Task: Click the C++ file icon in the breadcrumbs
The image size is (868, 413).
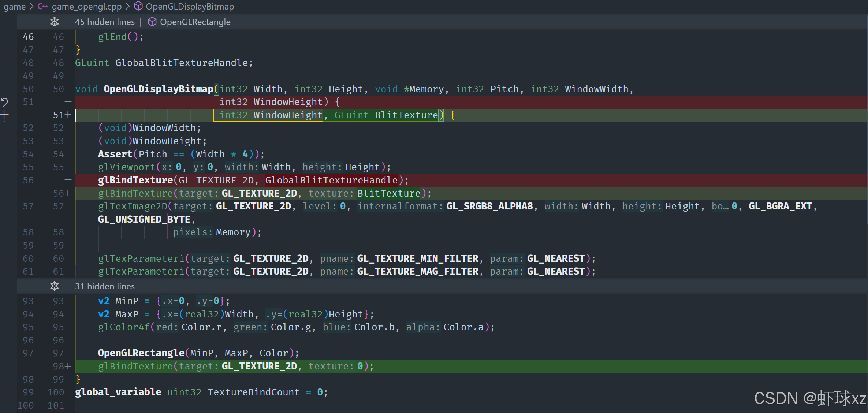Action: click(42, 7)
